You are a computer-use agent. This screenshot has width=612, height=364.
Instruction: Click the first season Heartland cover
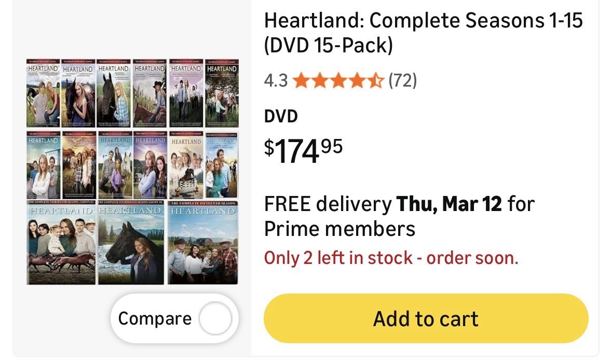(x=43, y=94)
